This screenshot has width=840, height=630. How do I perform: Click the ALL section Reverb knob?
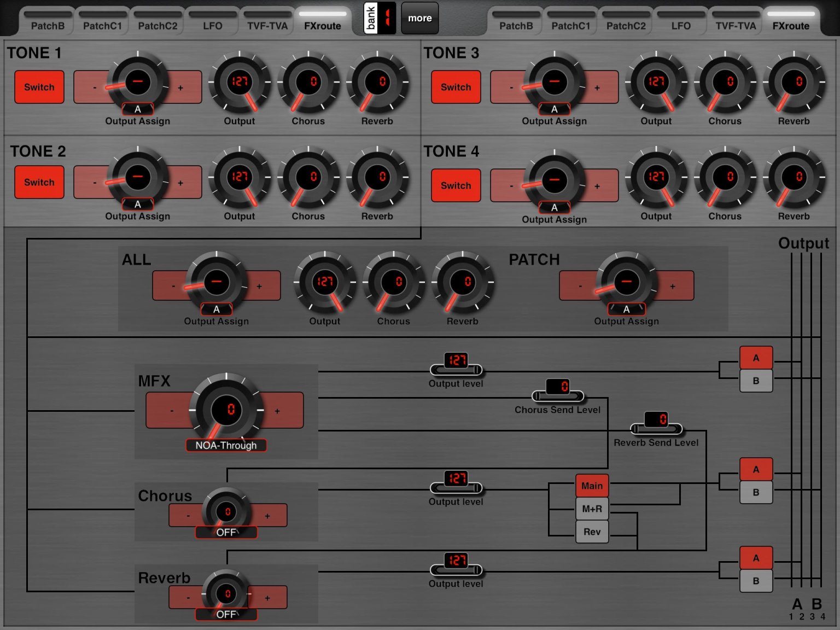coord(463,282)
